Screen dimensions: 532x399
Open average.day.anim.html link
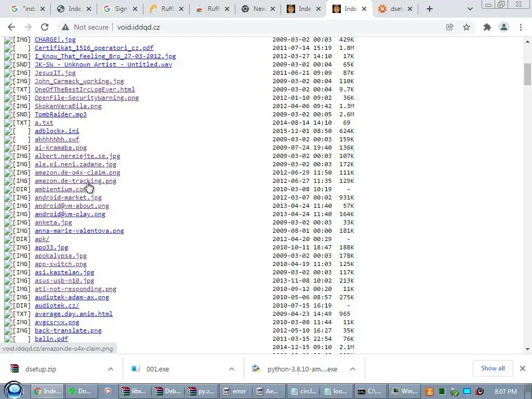pyautogui.click(x=73, y=314)
